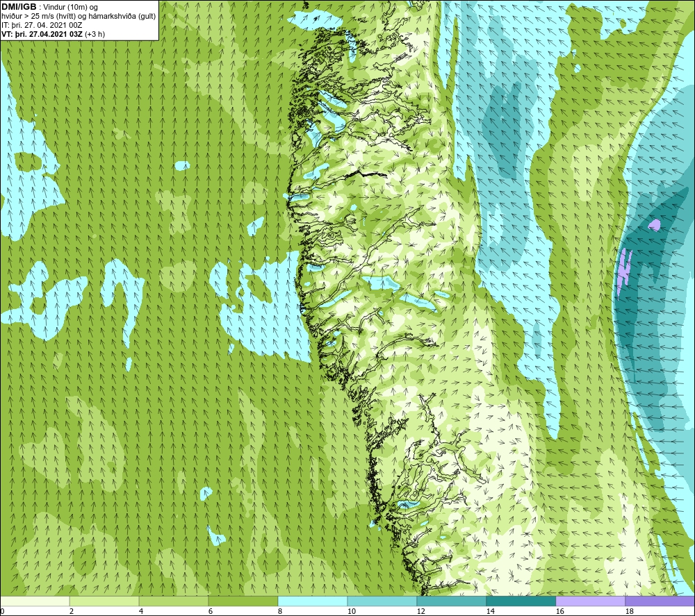Click the 0–2 m/s palest legend swatch

click(35, 601)
